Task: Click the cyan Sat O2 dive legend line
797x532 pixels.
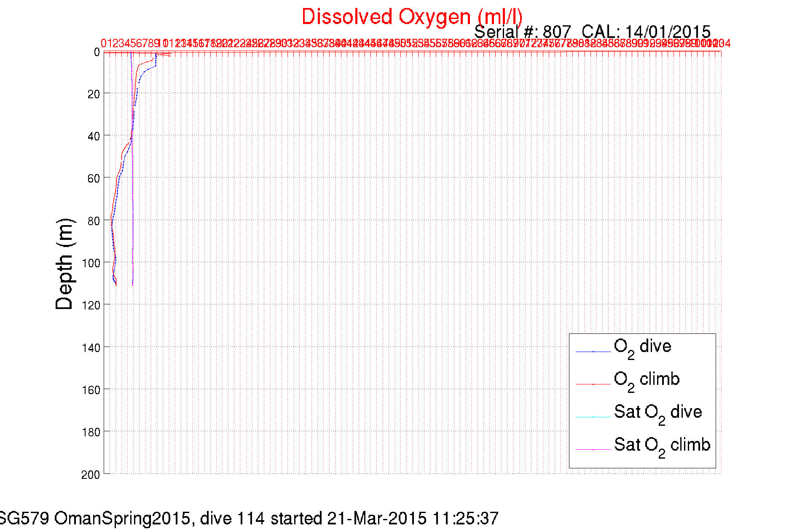Action: click(x=593, y=417)
